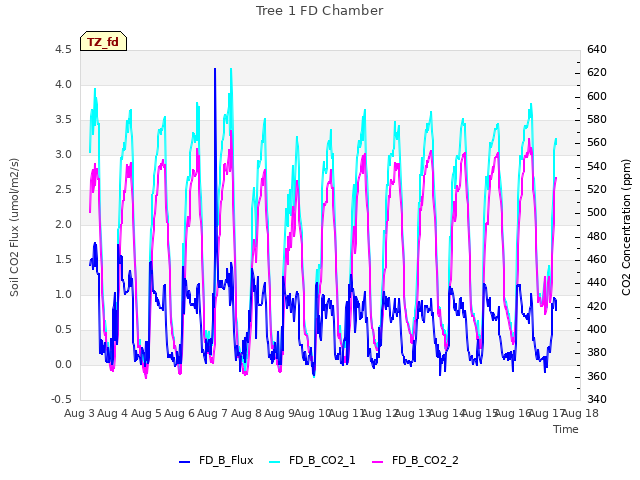The height and width of the screenshot is (480, 640).
Task: Click the Aug 7 date tick label
Action: (x=212, y=413)
